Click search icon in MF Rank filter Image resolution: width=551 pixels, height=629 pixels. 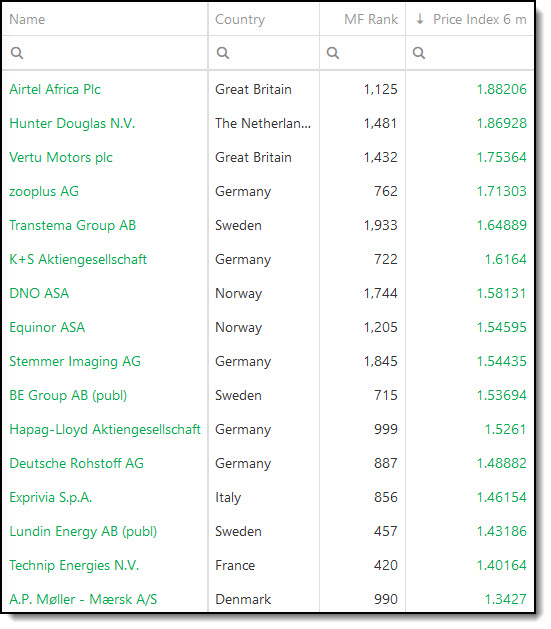pos(333,53)
